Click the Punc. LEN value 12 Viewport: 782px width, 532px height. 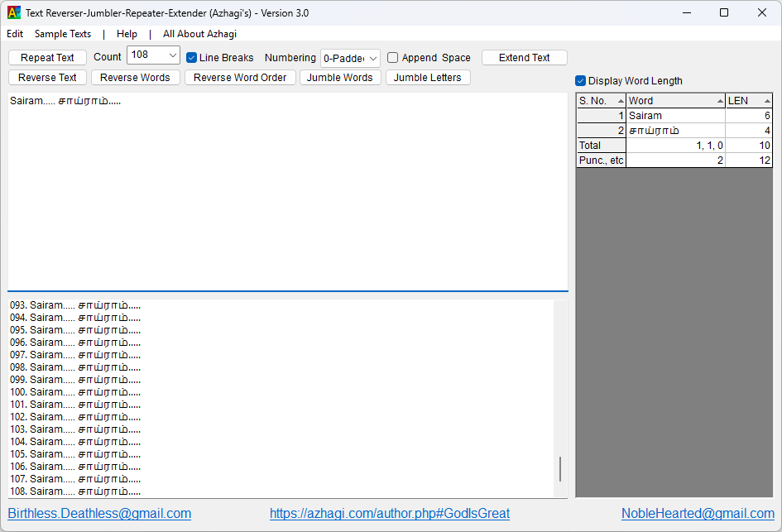tap(749, 161)
